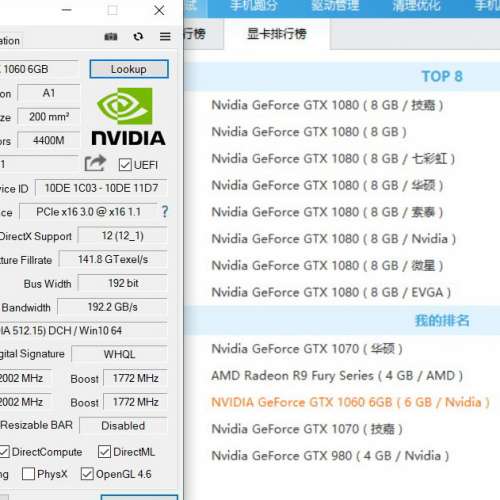The height and width of the screenshot is (500, 500).
Task: Click the TOP 8 heading
Action: coord(442,76)
